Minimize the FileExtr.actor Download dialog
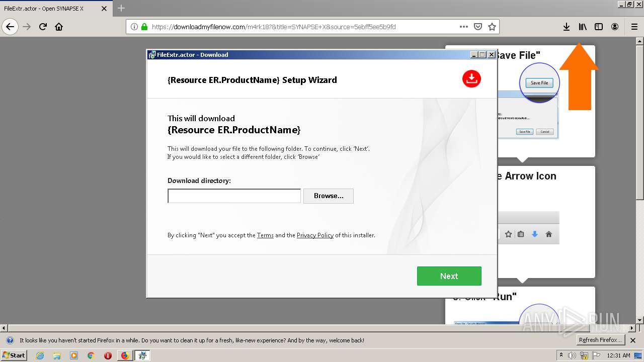 pos(474,55)
